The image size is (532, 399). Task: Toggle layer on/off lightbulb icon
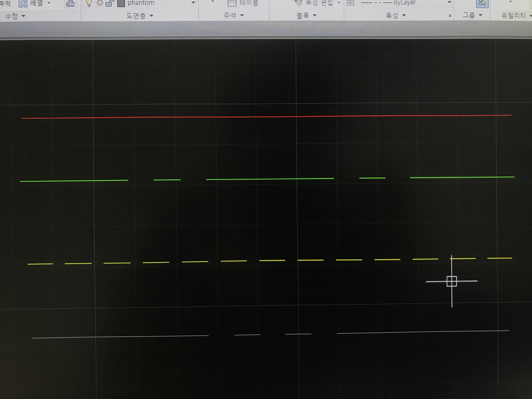pos(89,3)
